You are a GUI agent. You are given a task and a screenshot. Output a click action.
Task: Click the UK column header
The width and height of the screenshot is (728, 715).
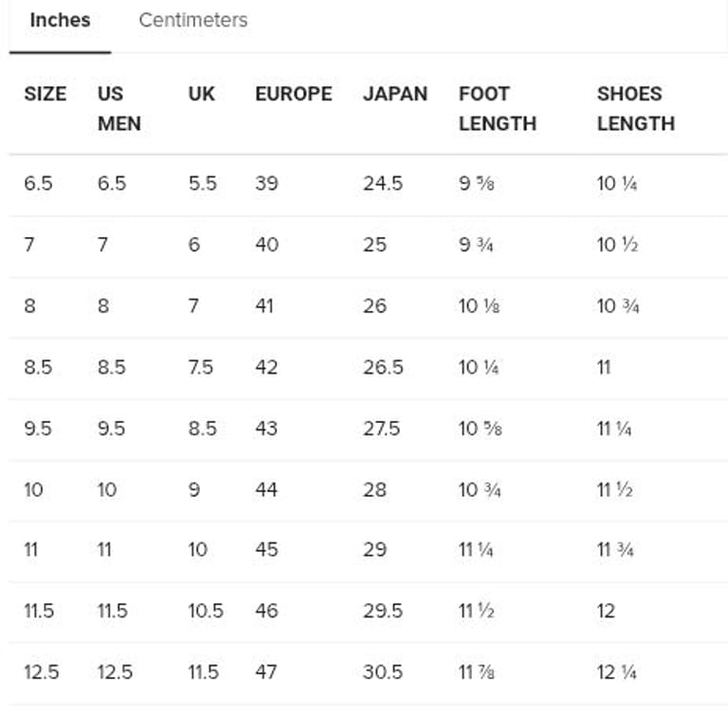(x=201, y=94)
